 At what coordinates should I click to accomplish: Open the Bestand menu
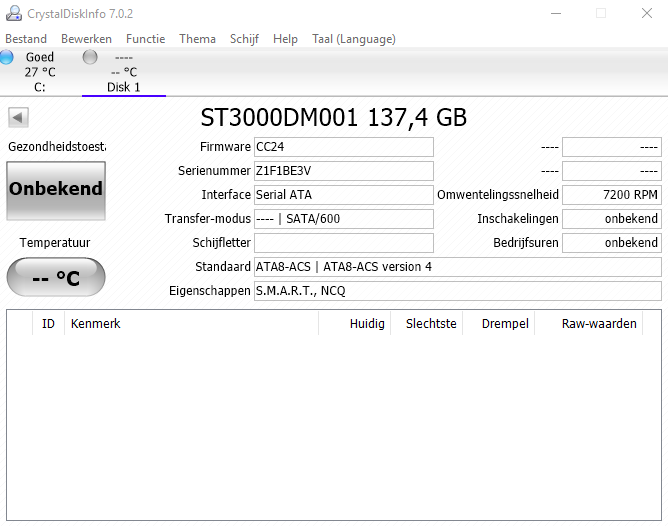(26, 39)
